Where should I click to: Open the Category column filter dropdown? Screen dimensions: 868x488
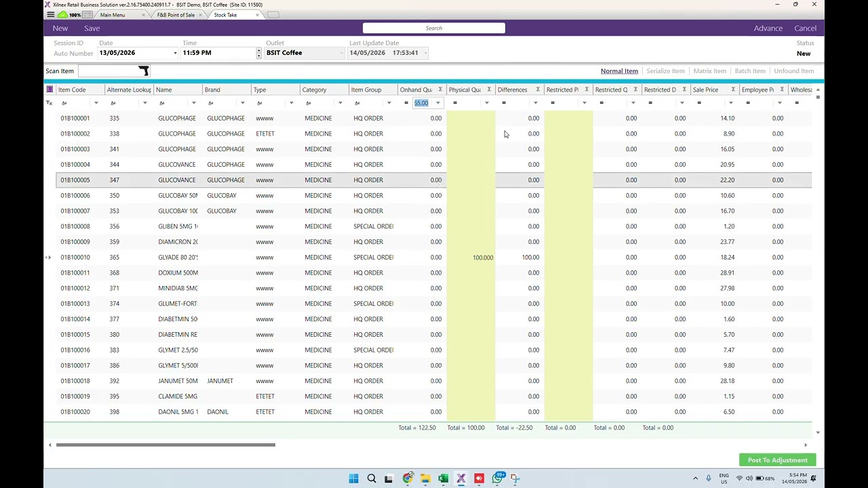point(340,103)
